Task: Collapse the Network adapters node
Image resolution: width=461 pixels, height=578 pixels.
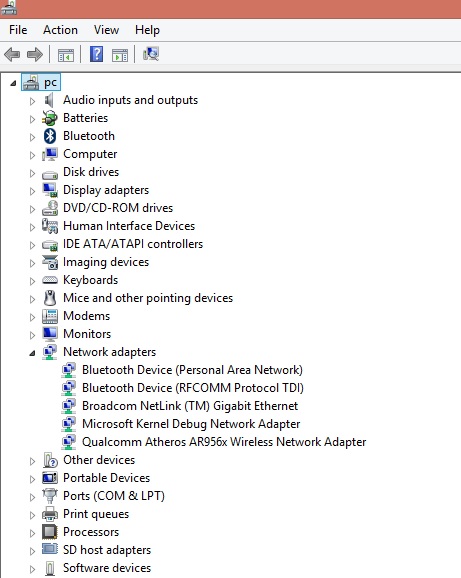Action: click(x=32, y=353)
